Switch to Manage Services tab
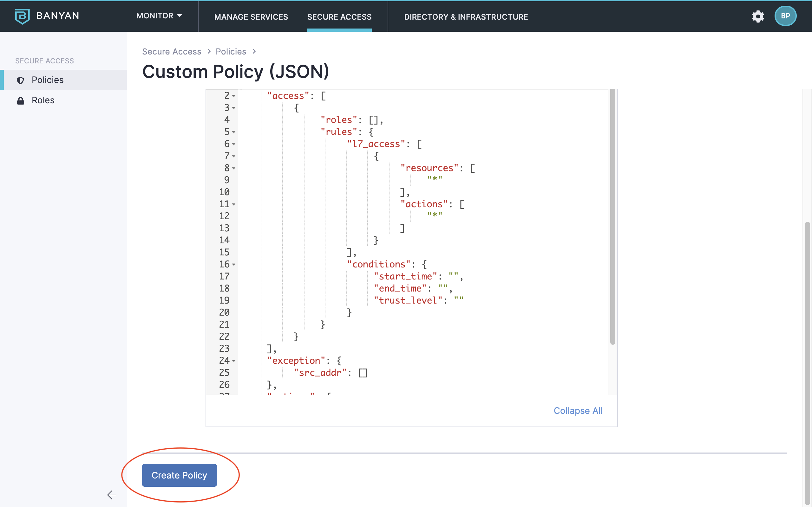The width and height of the screenshot is (812, 507). click(251, 17)
